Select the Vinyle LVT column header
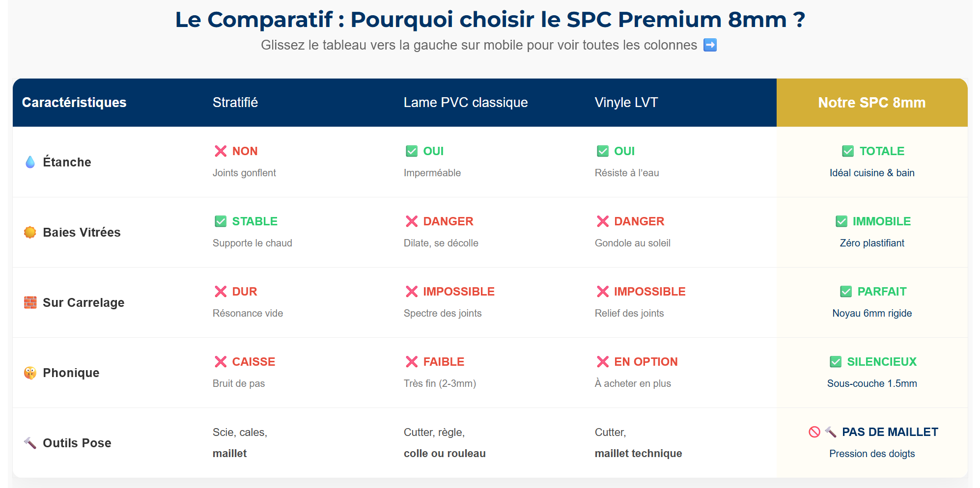 (626, 103)
